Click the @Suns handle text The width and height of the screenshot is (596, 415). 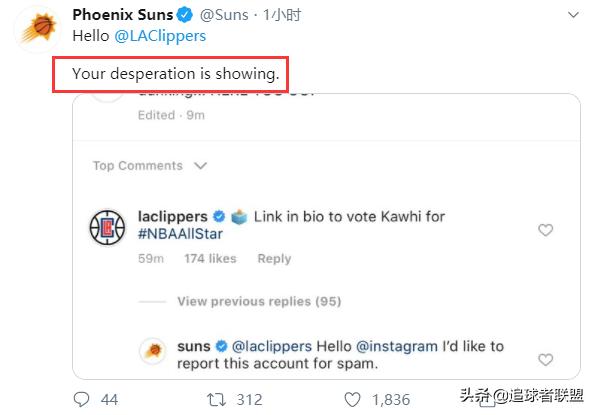tap(224, 15)
